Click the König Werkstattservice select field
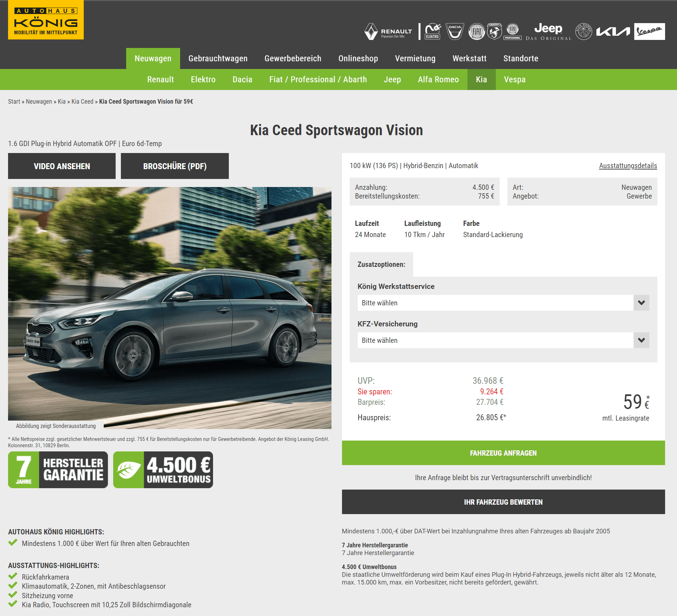Image resolution: width=677 pixels, height=616 pixels. point(503,303)
